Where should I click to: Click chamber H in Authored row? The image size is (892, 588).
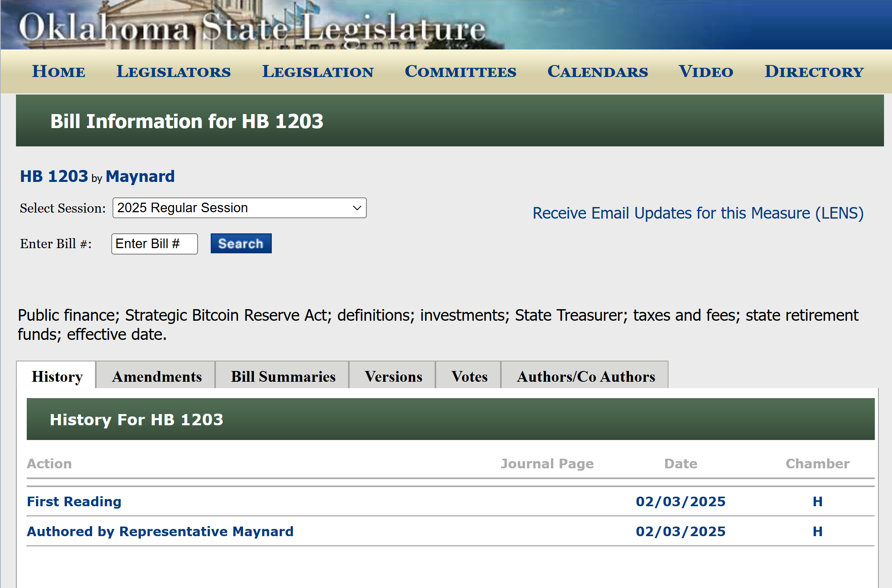coord(817,531)
